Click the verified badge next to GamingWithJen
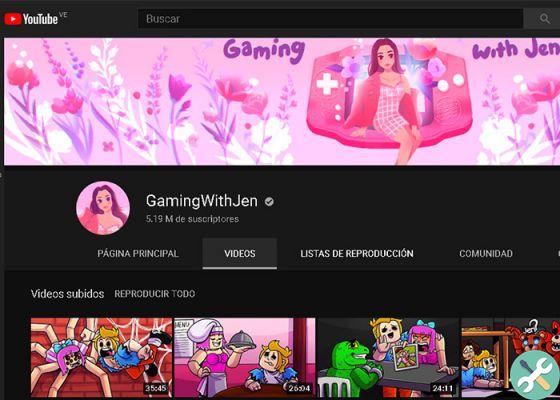The height and width of the screenshot is (400, 560). [x=269, y=202]
